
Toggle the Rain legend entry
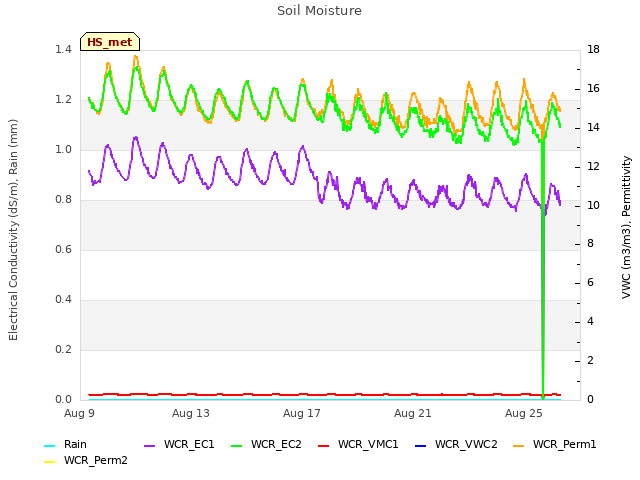pyautogui.click(x=65, y=444)
